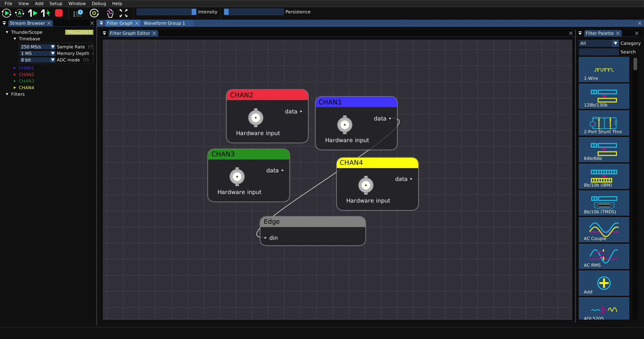Switch to the Waveform Group 1 tab

(x=164, y=23)
